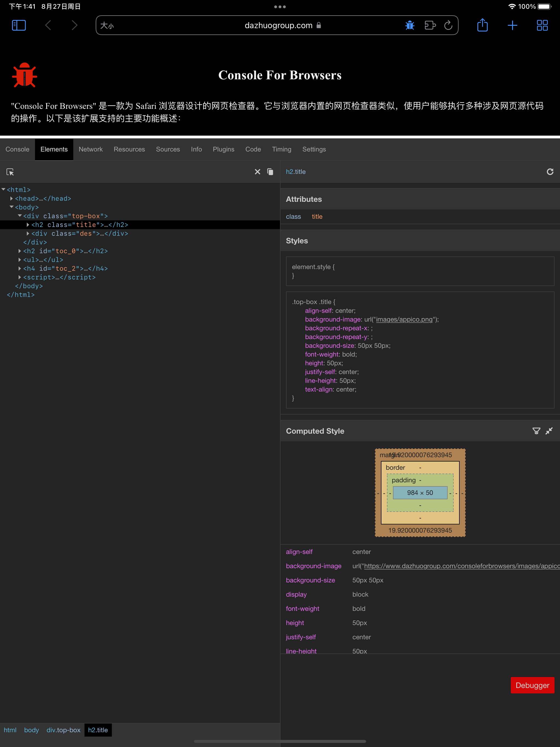Click the computed font-weight row
This screenshot has height=747, width=560.
coord(420,609)
